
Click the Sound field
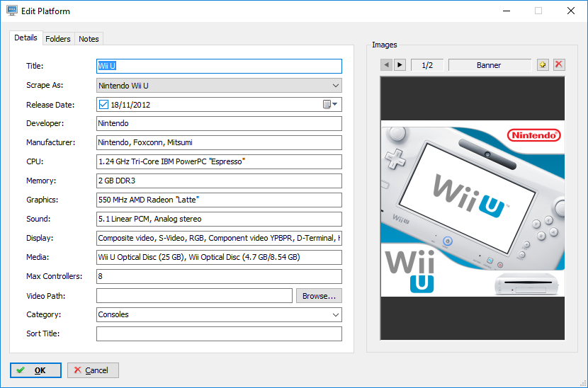click(x=219, y=219)
